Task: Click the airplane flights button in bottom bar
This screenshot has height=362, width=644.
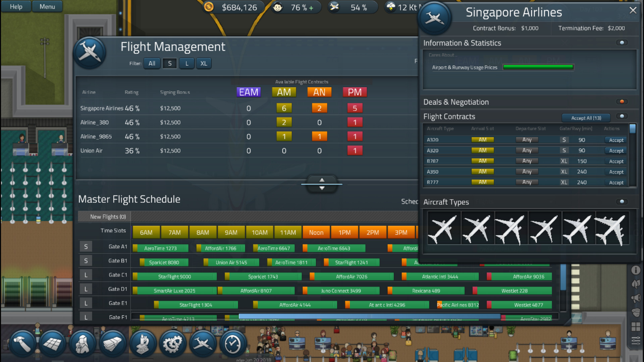Action: click(x=203, y=344)
